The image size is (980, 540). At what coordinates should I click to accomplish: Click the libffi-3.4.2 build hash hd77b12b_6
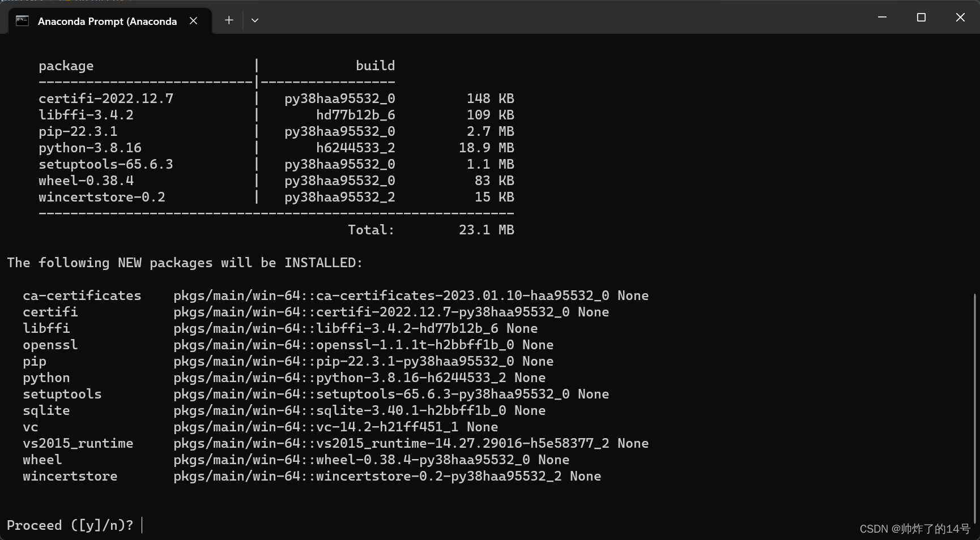[356, 114]
